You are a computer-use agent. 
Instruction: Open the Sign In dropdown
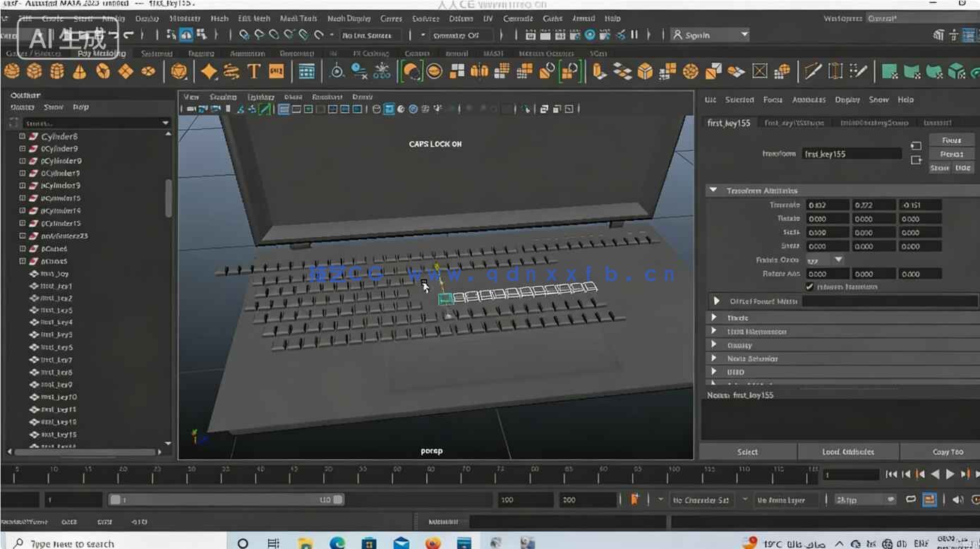[x=709, y=35]
